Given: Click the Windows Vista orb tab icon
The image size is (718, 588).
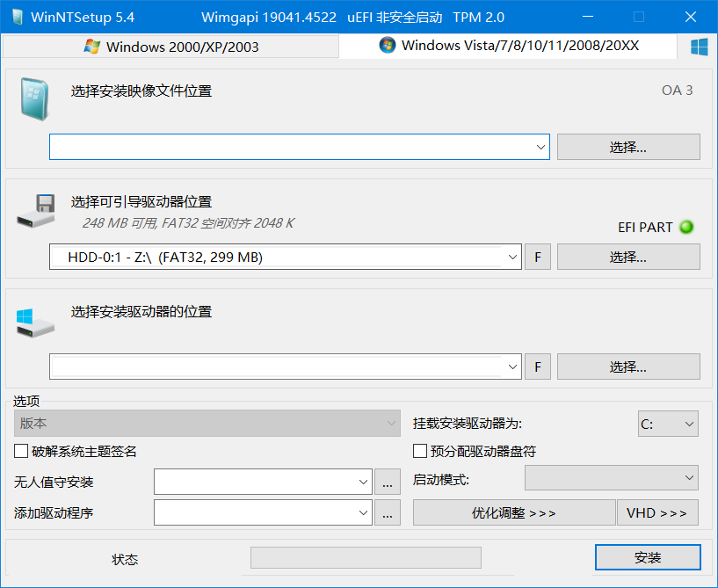Looking at the screenshot, I should tap(388, 45).
